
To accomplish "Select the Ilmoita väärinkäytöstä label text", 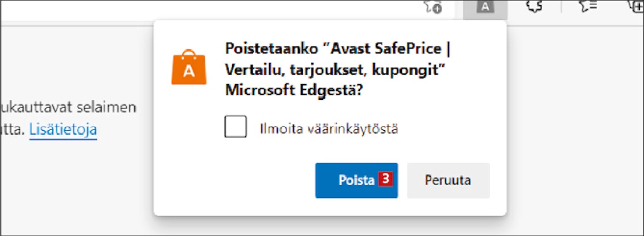I will coord(329,129).
